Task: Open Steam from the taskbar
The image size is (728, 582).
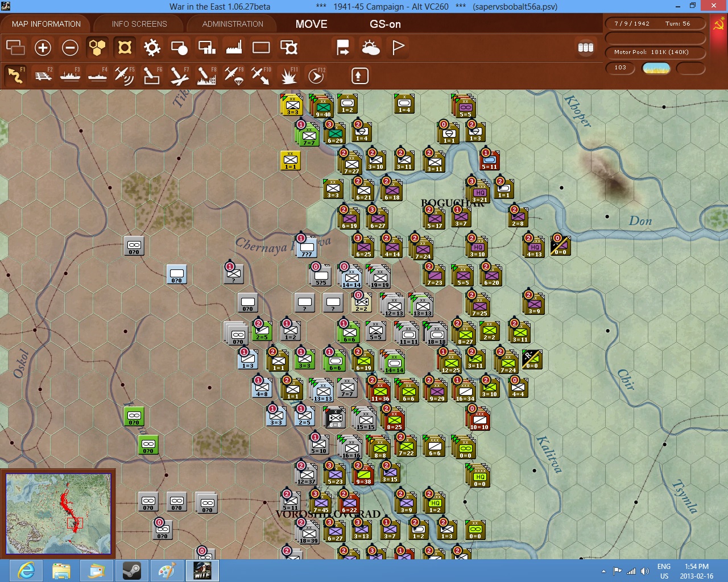Action: click(x=132, y=570)
